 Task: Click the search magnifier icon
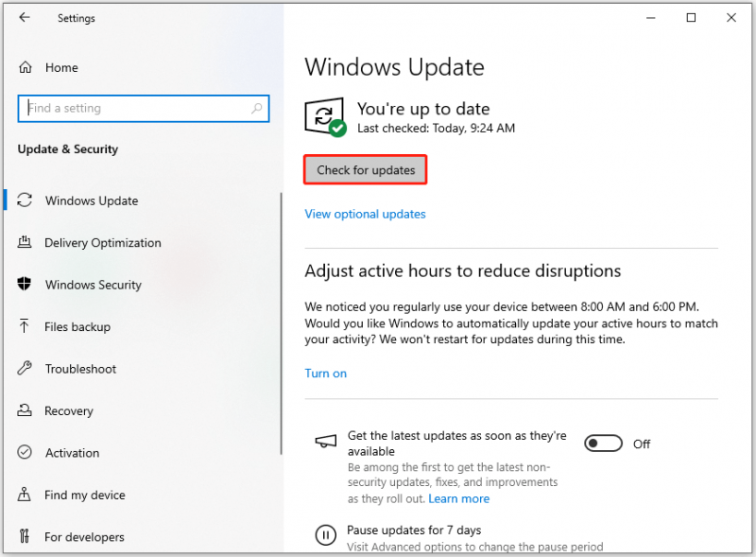coord(256,108)
